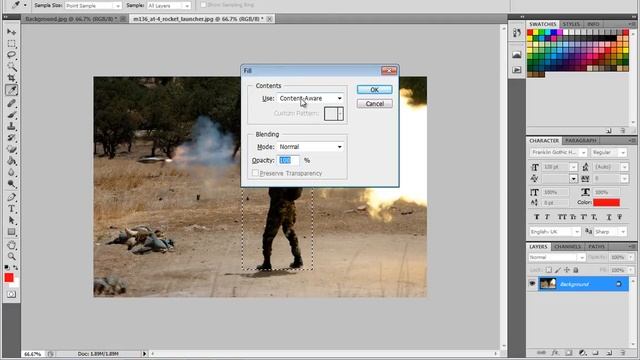The height and width of the screenshot is (360, 640).
Task: Select the Pen tool
Action: click(11, 197)
